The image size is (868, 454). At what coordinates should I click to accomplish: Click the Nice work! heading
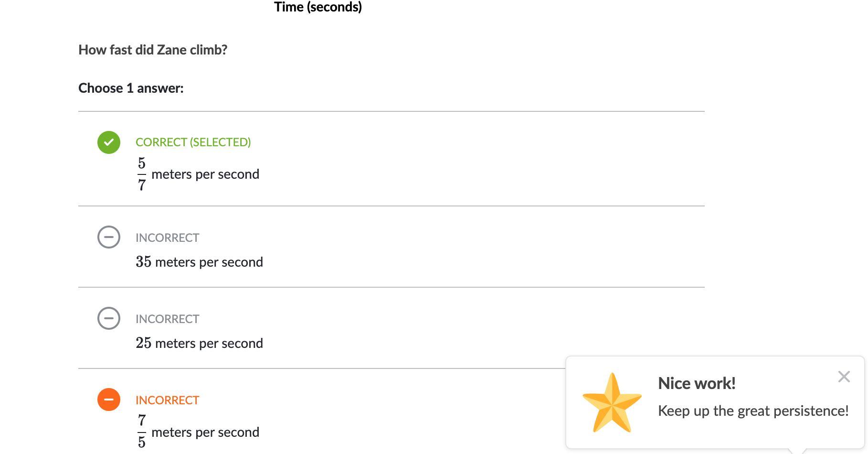click(x=696, y=383)
